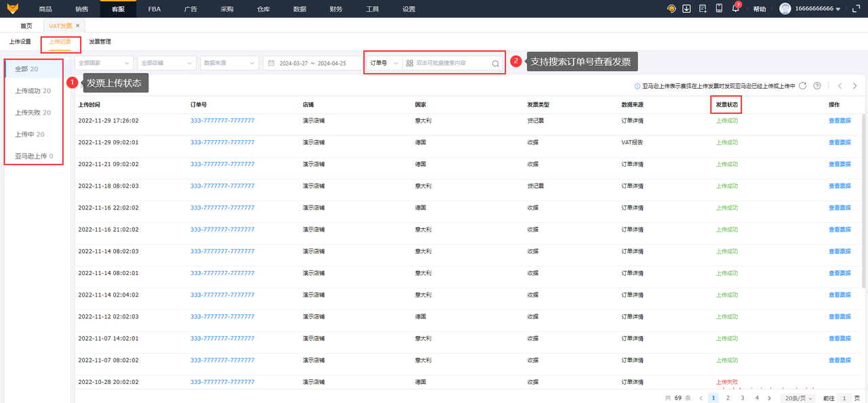
Task: Click 查看票据 for 2022-11-07 14:02:01 row
Action: [840, 338]
